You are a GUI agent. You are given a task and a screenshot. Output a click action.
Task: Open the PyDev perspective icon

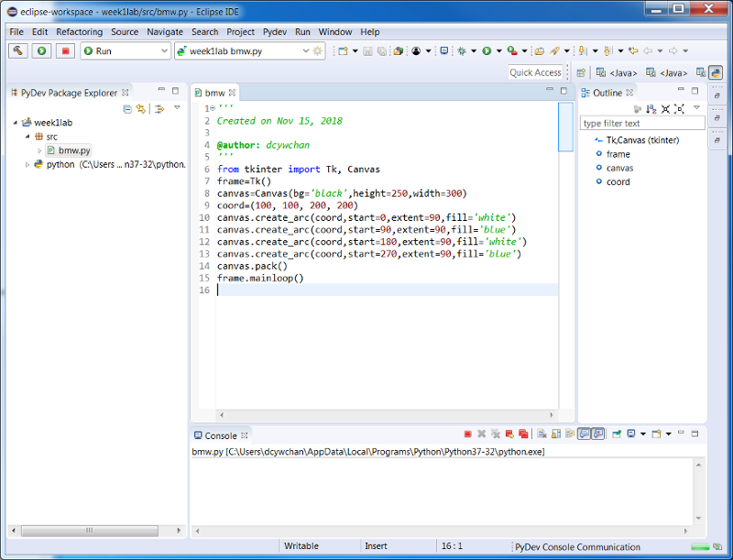pos(716,72)
